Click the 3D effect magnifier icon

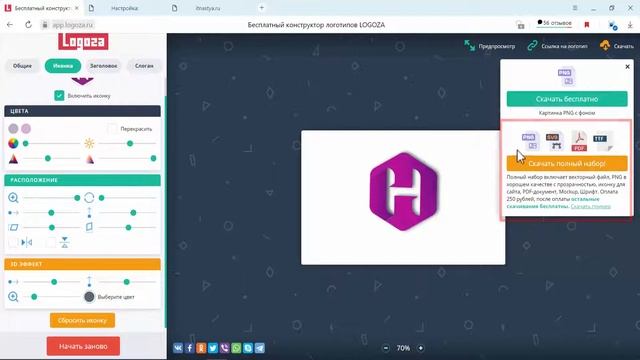click(13, 297)
